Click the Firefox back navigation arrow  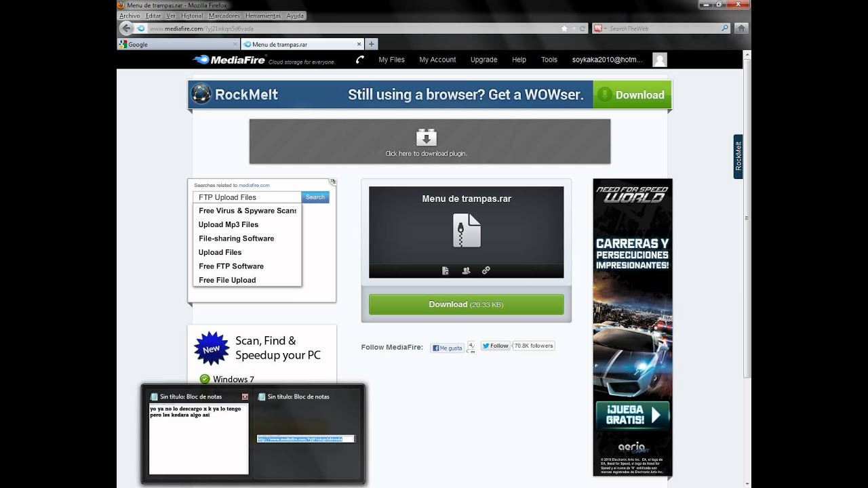tap(125, 28)
